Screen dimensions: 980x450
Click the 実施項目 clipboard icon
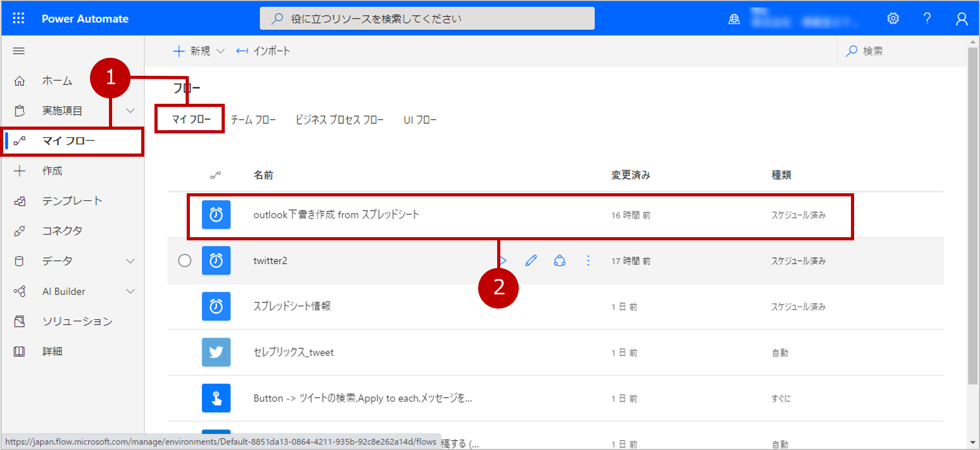20,111
